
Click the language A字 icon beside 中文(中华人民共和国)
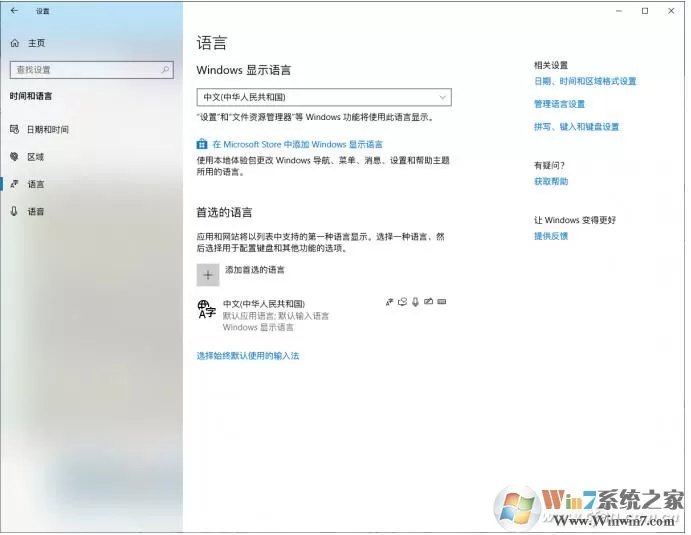[x=206, y=309]
